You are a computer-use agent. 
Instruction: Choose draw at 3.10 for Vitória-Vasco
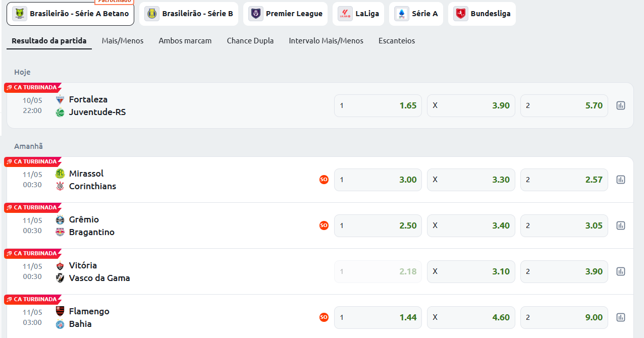471,271
